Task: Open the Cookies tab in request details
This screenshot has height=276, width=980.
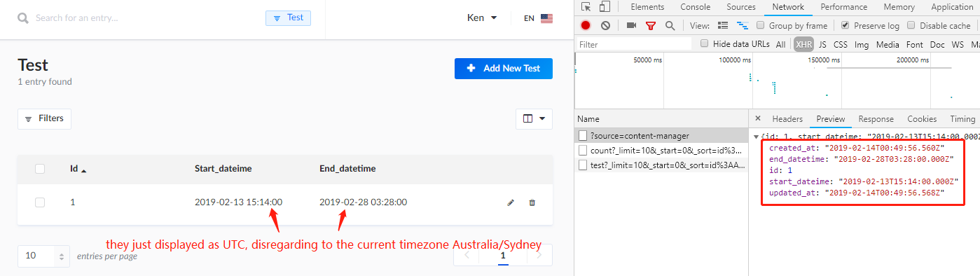Action: click(x=922, y=119)
